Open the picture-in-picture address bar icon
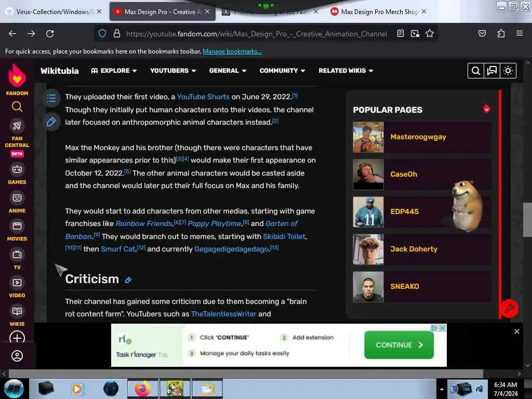 click(x=415, y=34)
